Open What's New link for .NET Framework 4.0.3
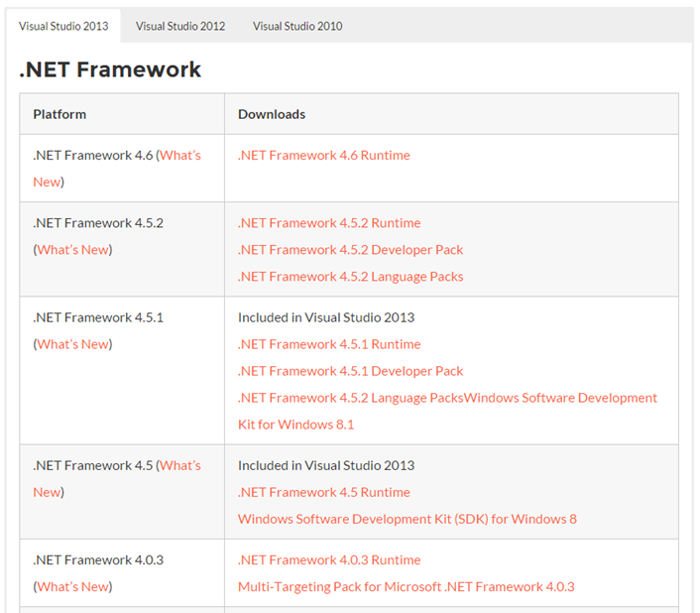 coord(73,586)
